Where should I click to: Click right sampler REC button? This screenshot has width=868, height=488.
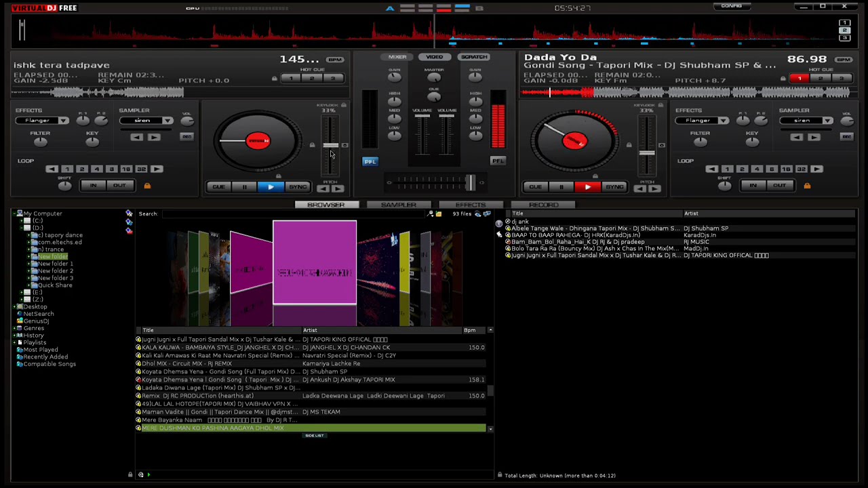(x=846, y=137)
